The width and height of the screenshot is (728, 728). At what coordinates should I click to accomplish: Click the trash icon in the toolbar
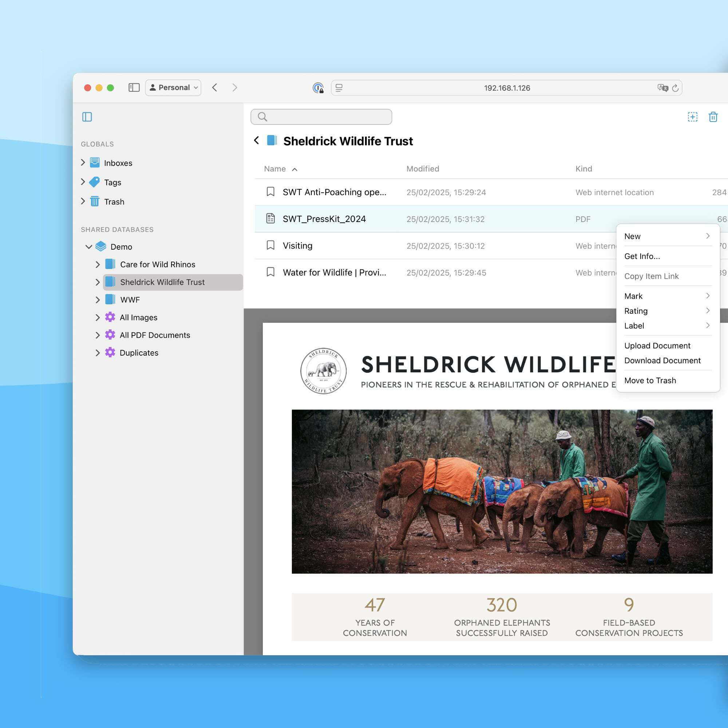click(713, 117)
